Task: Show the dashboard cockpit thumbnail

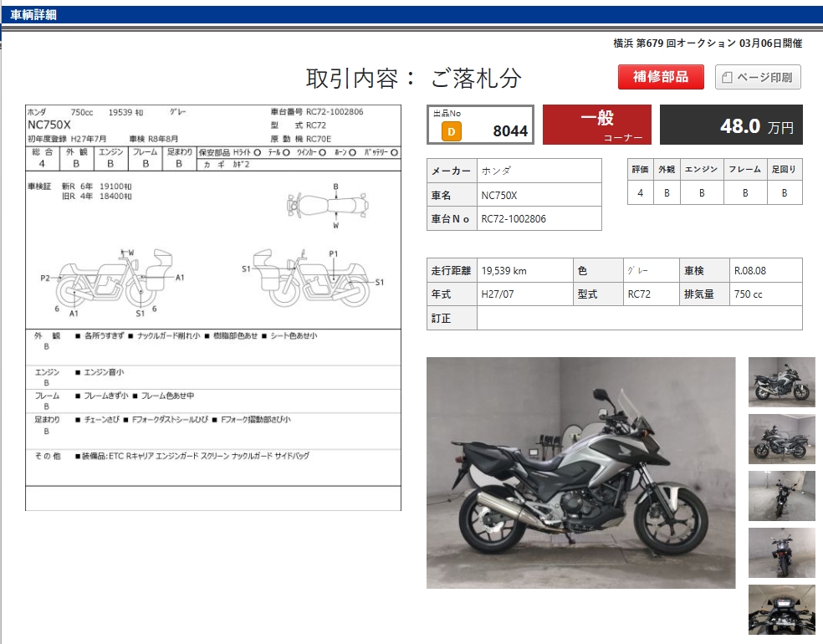Action: (x=781, y=609)
